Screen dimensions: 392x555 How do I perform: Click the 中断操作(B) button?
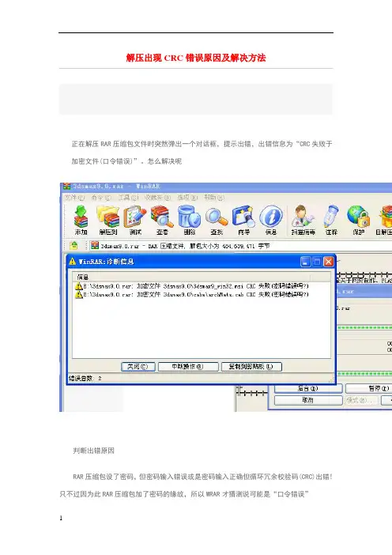tap(188, 367)
